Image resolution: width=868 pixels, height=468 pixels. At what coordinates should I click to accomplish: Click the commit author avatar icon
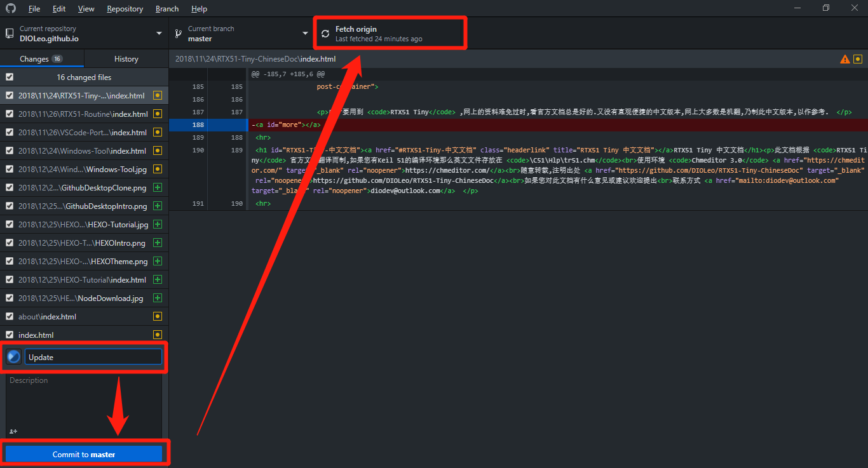[13, 357]
